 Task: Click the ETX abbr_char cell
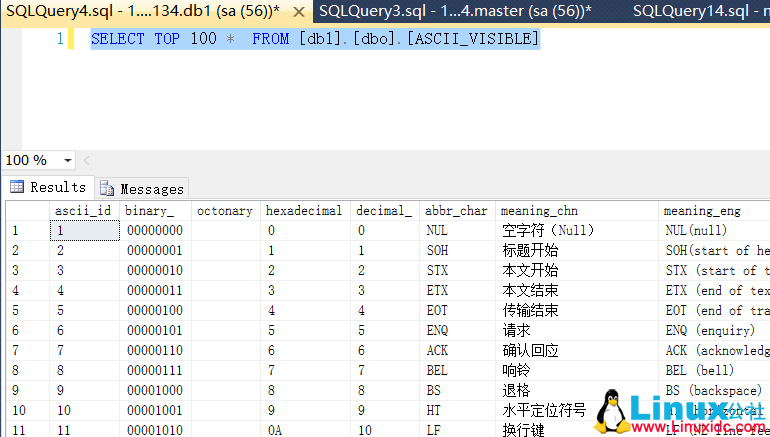457,290
